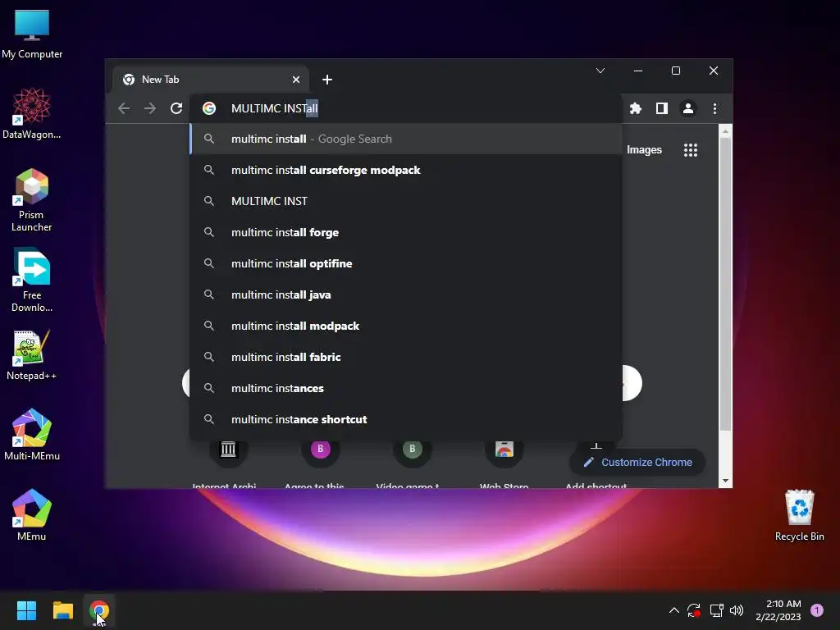Select the MEmu desktop shortcut
Viewport: 840px width, 630px height.
point(32,515)
